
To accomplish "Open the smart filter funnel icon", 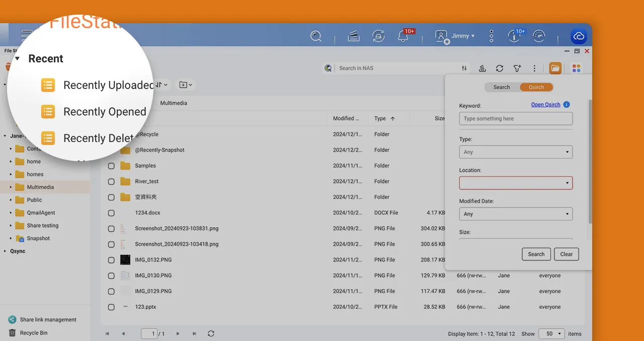I will pyautogui.click(x=517, y=69).
